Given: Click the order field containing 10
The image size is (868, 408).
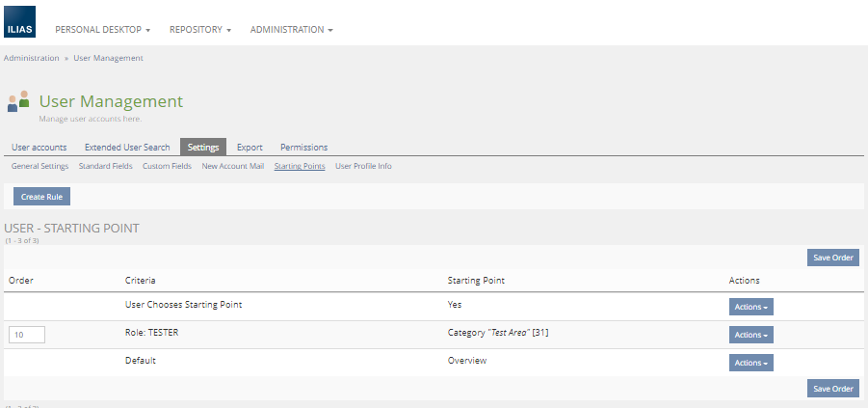Looking at the screenshot, I should pyautogui.click(x=27, y=335).
